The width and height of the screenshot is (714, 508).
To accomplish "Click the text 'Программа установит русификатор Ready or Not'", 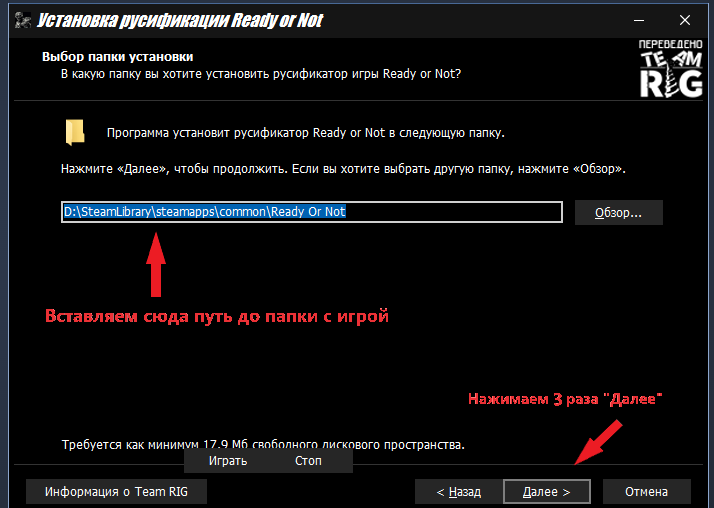I will click(247, 133).
